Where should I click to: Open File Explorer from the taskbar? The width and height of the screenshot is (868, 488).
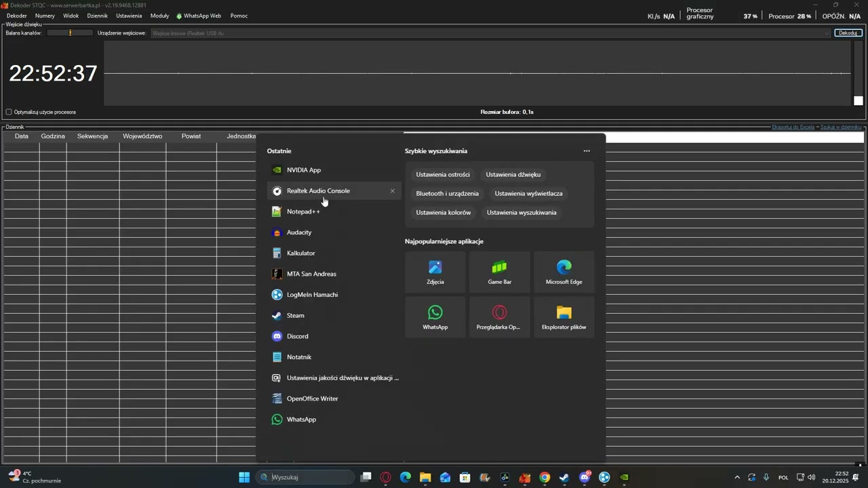coord(425,477)
